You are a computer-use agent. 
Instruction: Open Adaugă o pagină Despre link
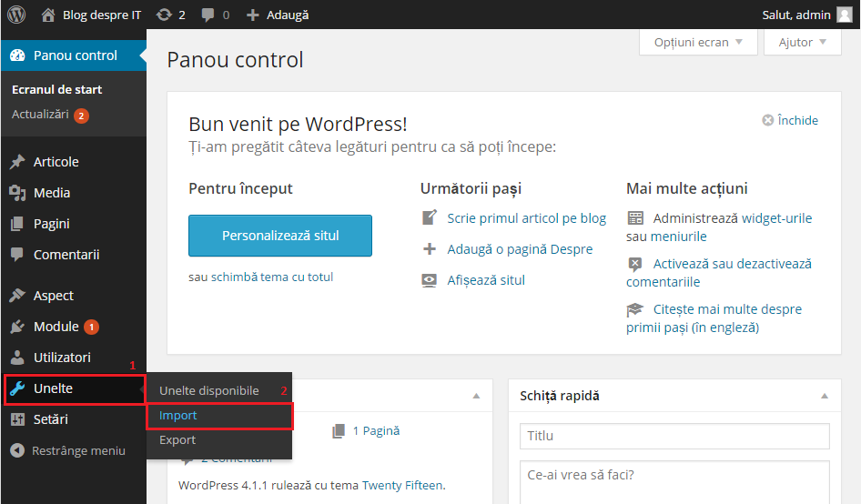(520, 250)
